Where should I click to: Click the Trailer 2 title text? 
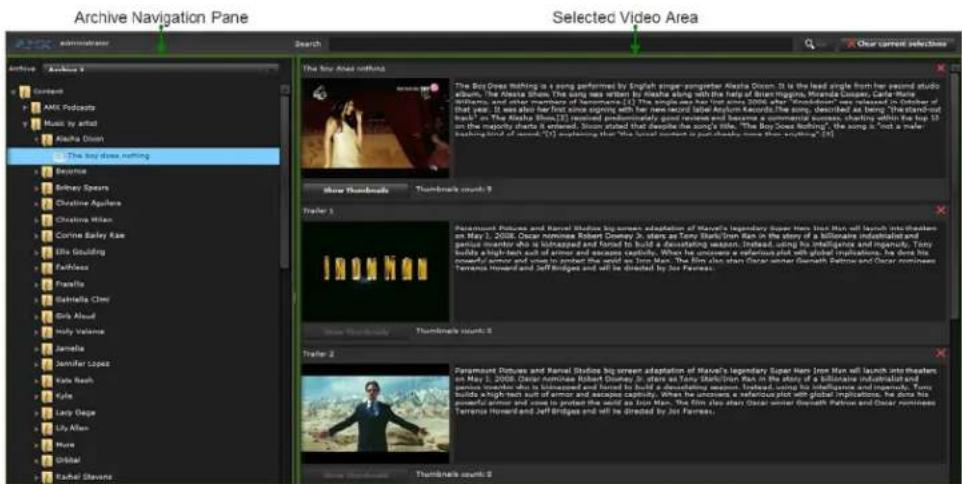[x=317, y=354]
